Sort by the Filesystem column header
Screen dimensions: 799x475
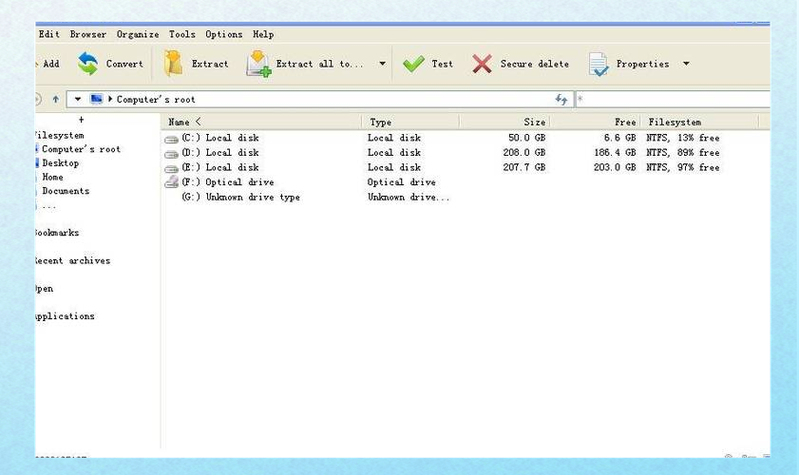tap(700, 122)
